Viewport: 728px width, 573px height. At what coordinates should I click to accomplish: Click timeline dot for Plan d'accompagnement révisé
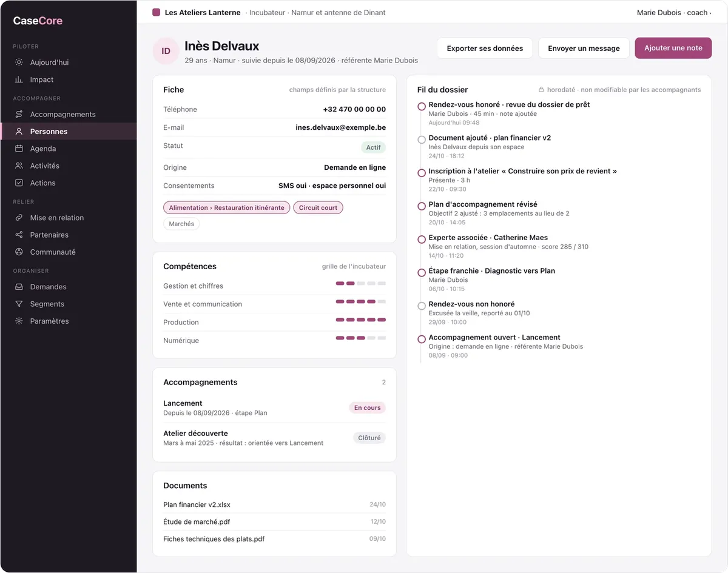(422, 207)
